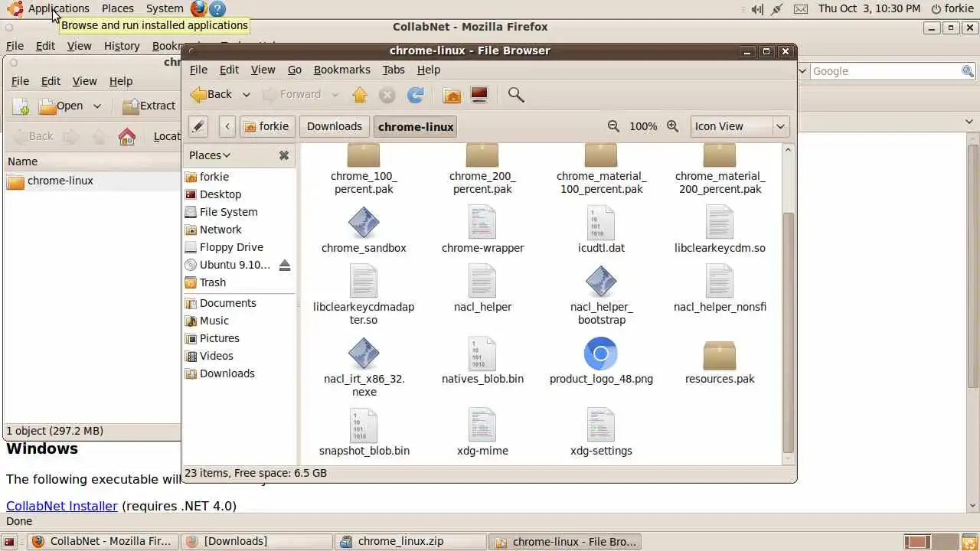Open dropdown arrow next to archive manager Open
980x551 pixels.
pos(97,106)
